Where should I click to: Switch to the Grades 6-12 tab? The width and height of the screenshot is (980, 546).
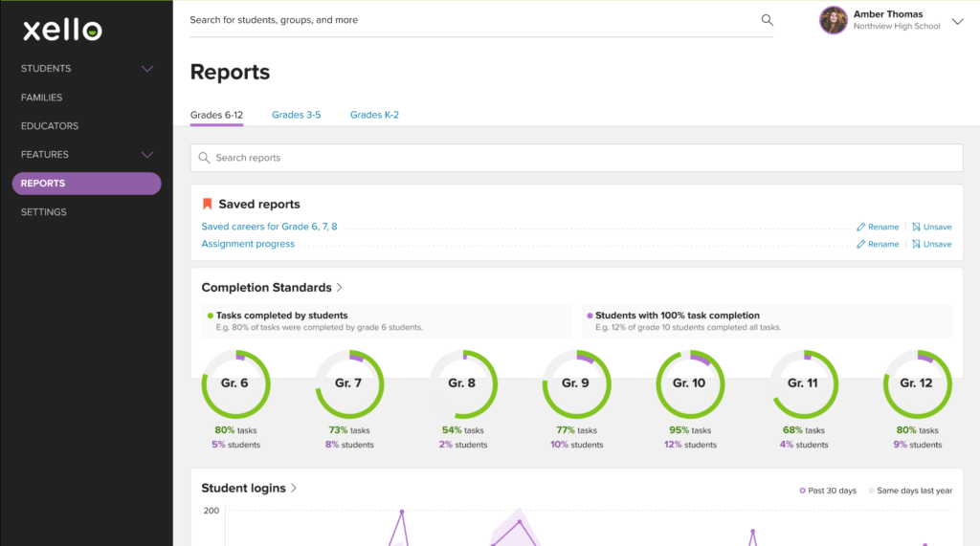[x=216, y=115]
